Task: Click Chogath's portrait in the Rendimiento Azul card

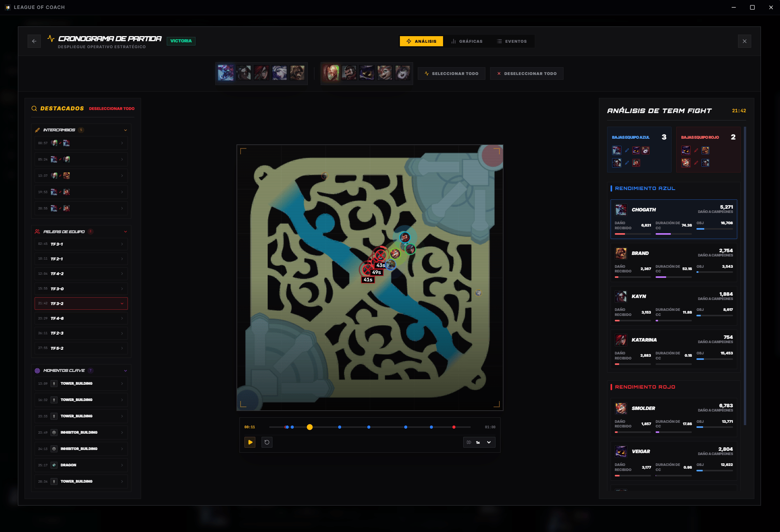Action: pos(621,210)
